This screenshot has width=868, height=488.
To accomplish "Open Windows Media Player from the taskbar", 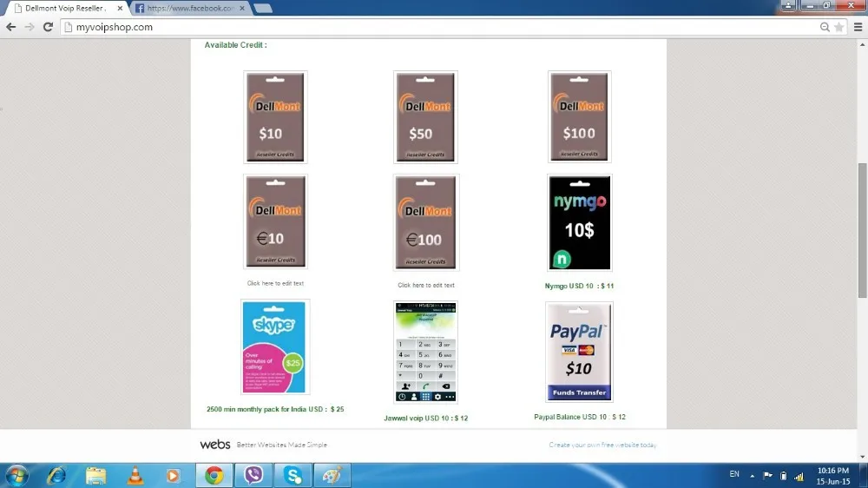I will [174, 475].
